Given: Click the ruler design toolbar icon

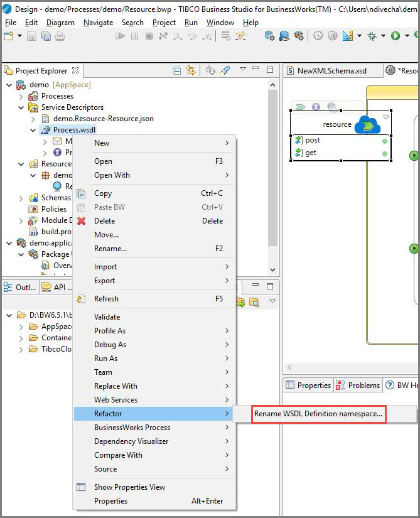Looking at the screenshot, I should tap(348, 36).
